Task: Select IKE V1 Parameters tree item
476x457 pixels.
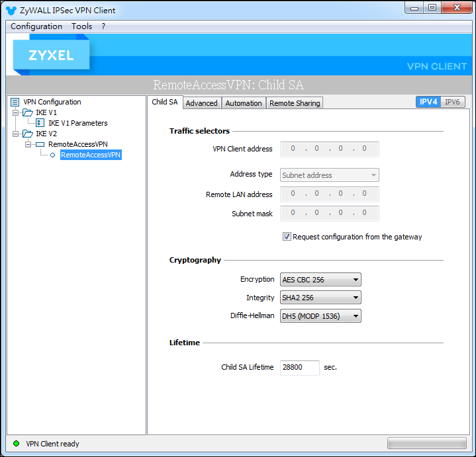Action: [78, 123]
